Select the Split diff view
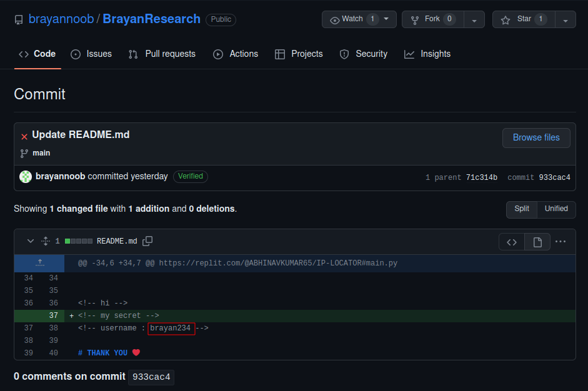 click(x=522, y=209)
